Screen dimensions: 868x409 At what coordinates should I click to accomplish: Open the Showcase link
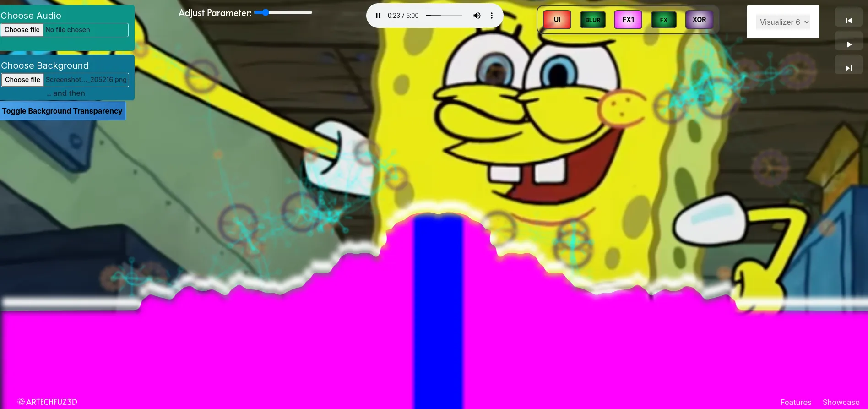[841, 402]
